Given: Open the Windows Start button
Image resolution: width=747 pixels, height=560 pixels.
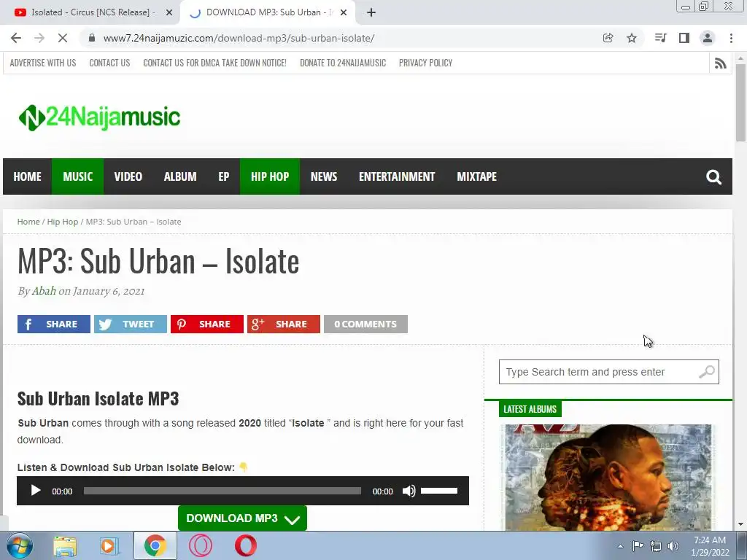Looking at the screenshot, I should (18, 545).
